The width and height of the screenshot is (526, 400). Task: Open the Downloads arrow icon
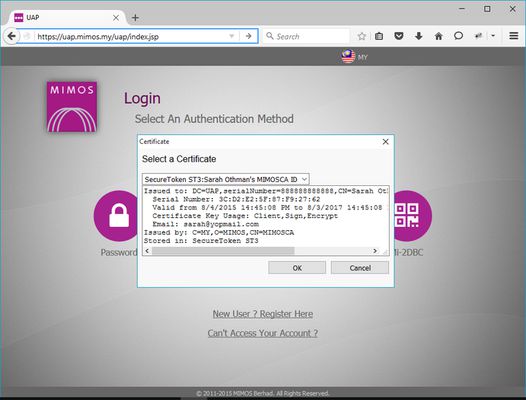pos(418,36)
